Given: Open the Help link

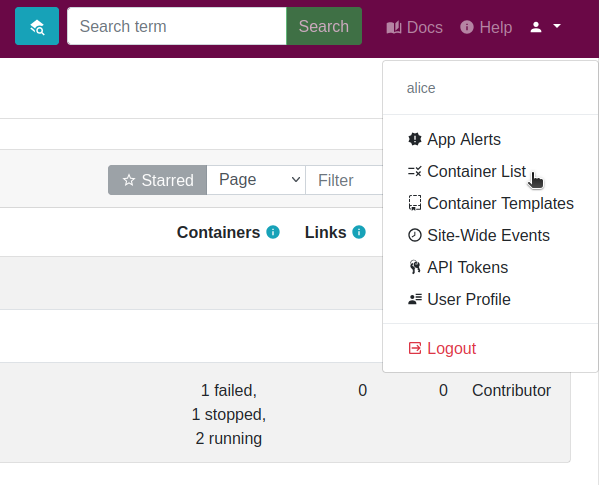Looking at the screenshot, I should point(486,27).
